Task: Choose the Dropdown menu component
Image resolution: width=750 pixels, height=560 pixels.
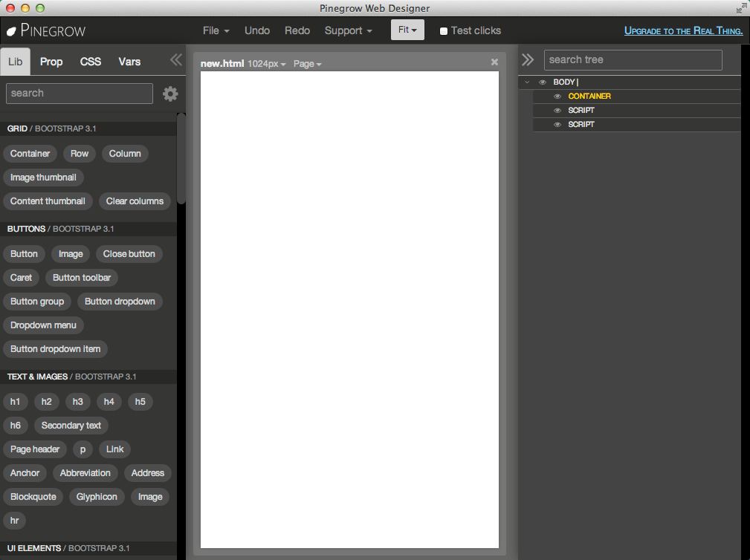Action: [44, 325]
